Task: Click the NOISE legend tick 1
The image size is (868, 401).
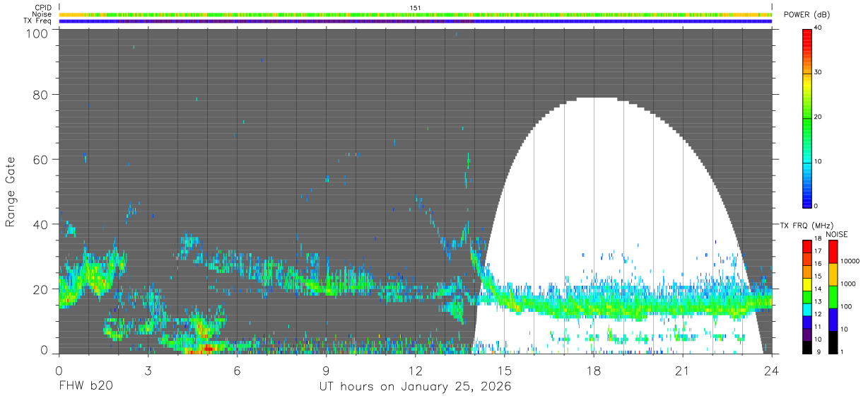Action: click(841, 351)
